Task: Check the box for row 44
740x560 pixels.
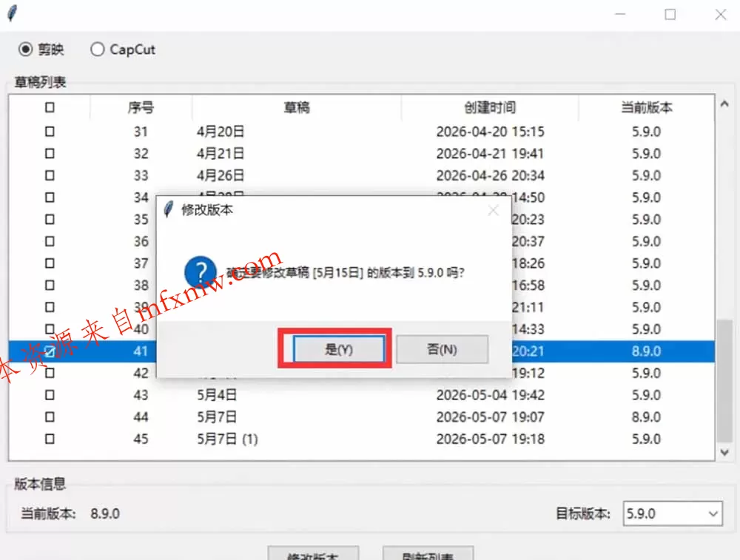Action: point(50,416)
